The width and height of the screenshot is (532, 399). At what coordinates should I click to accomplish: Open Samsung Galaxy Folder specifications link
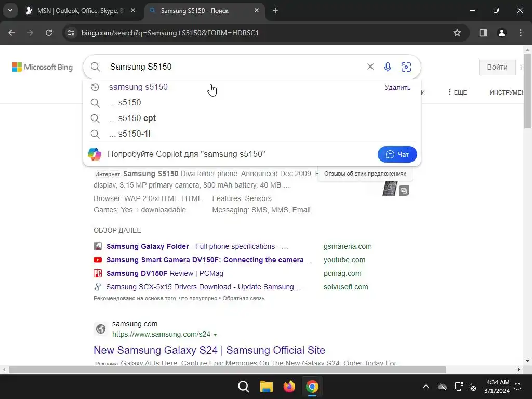point(197,246)
